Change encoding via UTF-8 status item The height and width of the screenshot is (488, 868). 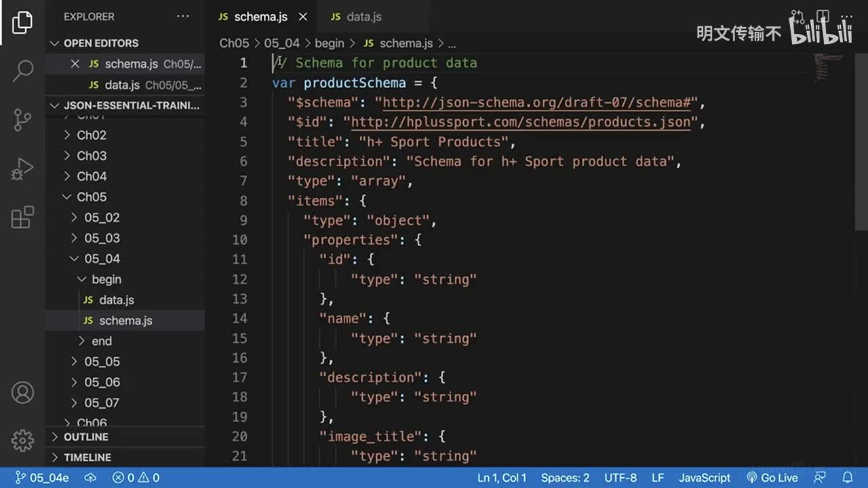click(x=620, y=478)
